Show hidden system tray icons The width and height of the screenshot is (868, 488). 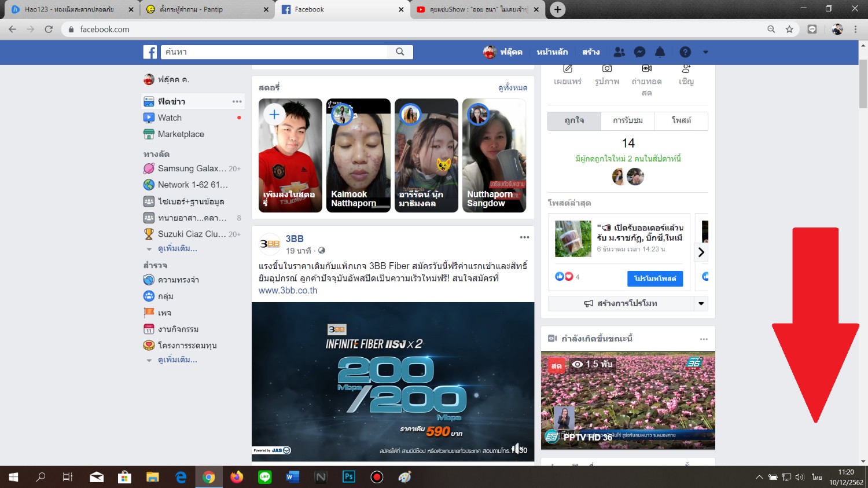[759, 477]
